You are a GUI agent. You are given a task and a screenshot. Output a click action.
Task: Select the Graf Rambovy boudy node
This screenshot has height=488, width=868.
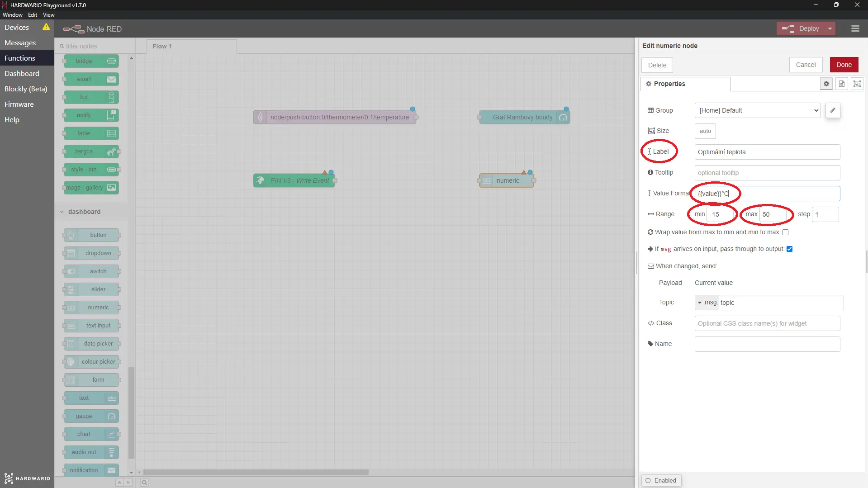click(524, 117)
